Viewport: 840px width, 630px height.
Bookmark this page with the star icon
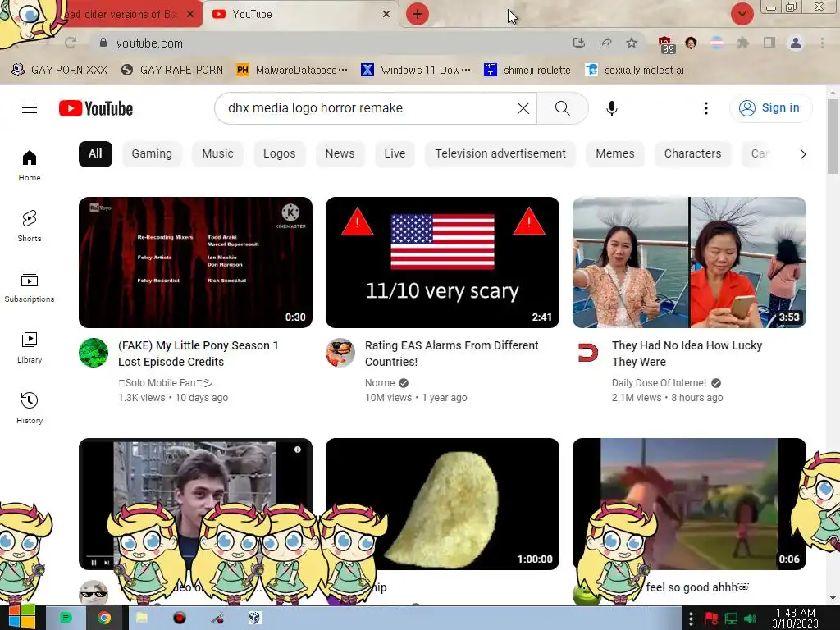[632, 43]
